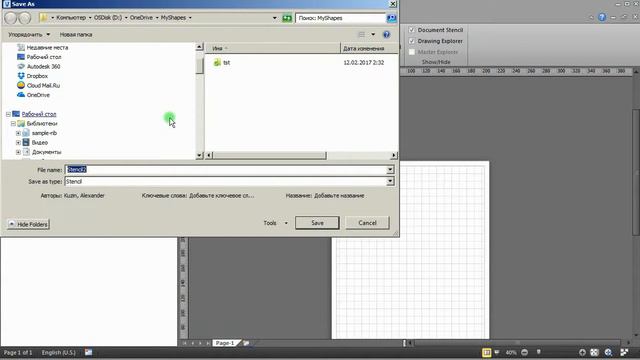Image resolution: width=640 pixels, height=360 pixels.
Task: Toggle full screen presentation icon in status bar
Action: click(497, 352)
